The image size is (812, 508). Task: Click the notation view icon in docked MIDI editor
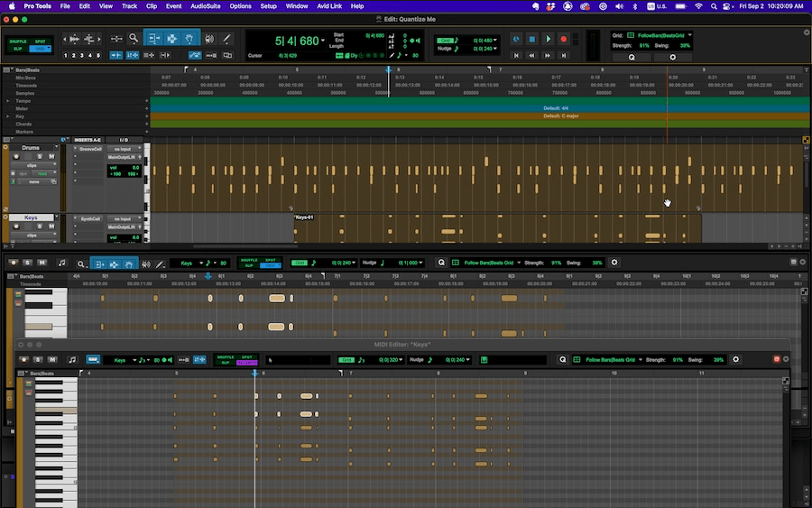click(x=61, y=263)
